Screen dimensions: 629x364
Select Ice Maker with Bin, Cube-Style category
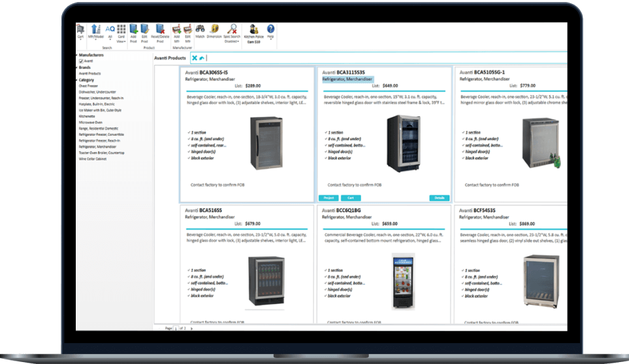tap(100, 110)
